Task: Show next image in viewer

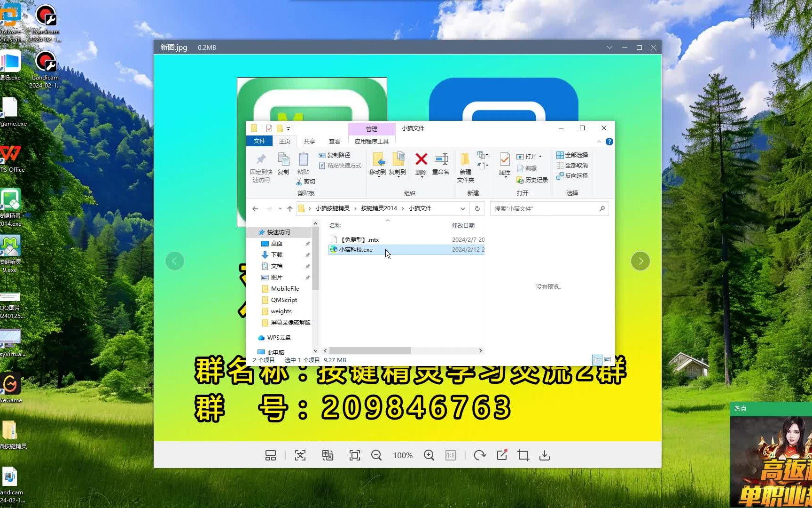Action: click(x=640, y=261)
